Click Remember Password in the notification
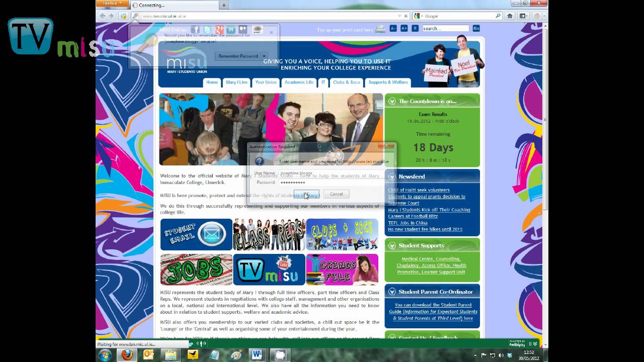The width and height of the screenshot is (644, 362). click(x=238, y=56)
